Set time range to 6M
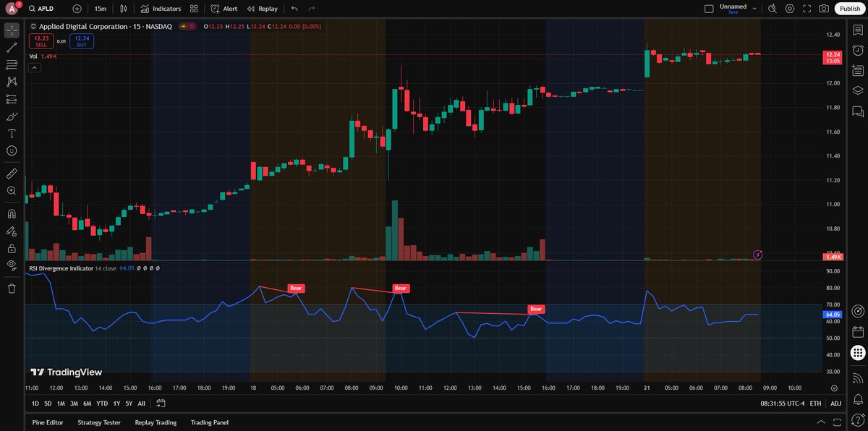Image resolution: width=868 pixels, height=431 pixels. pyautogui.click(x=87, y=403)
